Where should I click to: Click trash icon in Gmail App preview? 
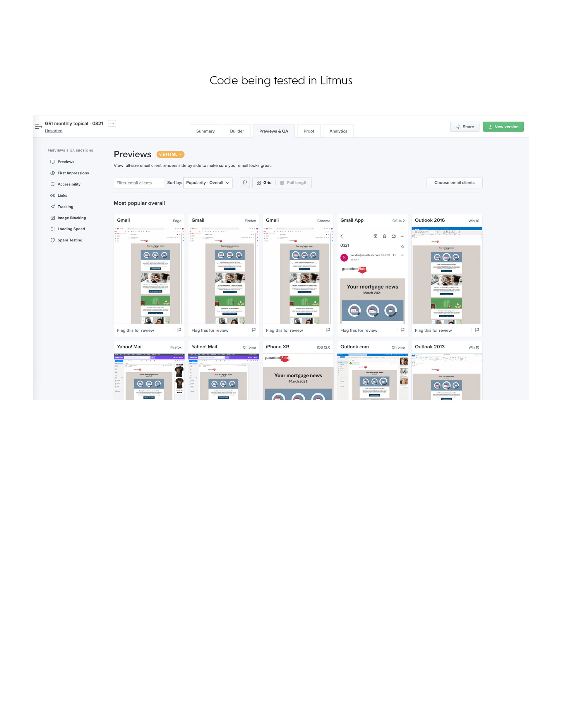[x=384, y=236]
